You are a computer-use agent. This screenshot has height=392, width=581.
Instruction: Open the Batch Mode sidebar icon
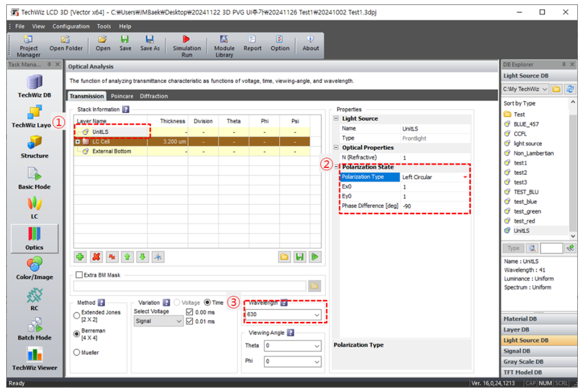pyautogui.click(x=34, y=327)
